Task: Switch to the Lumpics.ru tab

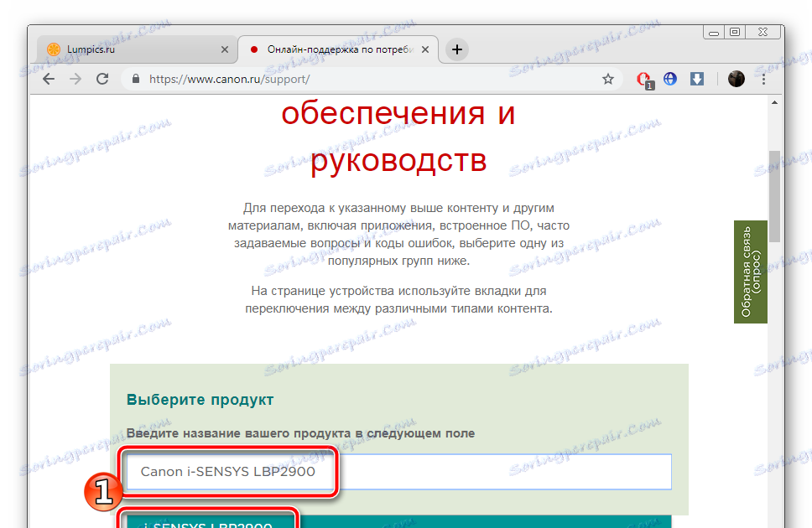Action: pyautogui.click(x=138, y=49)
